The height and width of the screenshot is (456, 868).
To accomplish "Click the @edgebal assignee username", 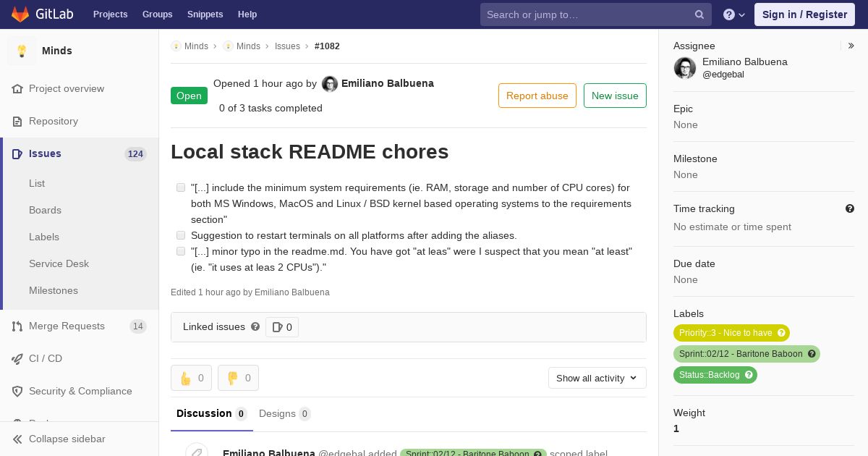I will [723, 75].
